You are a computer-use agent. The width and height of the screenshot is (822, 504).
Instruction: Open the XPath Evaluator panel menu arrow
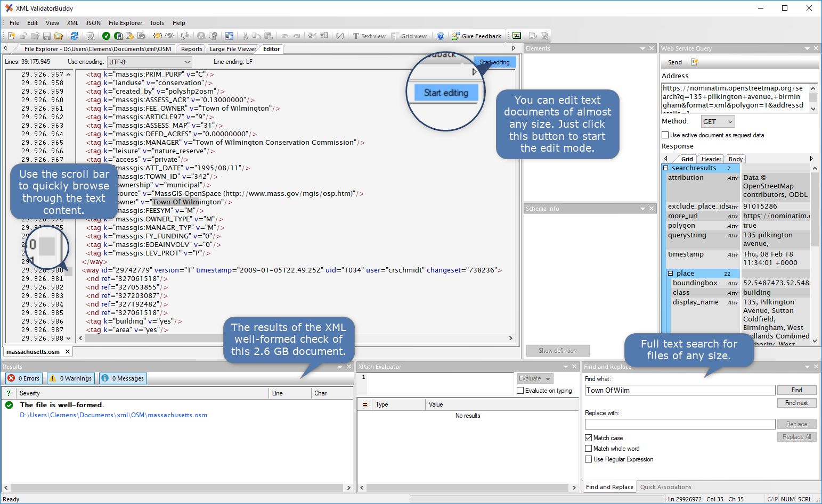click(x=566, y=367)
